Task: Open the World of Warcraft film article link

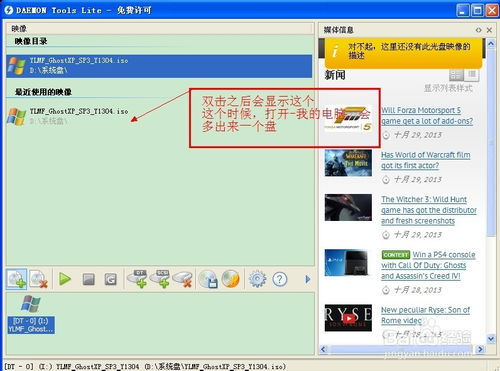Action: (426, 160)
